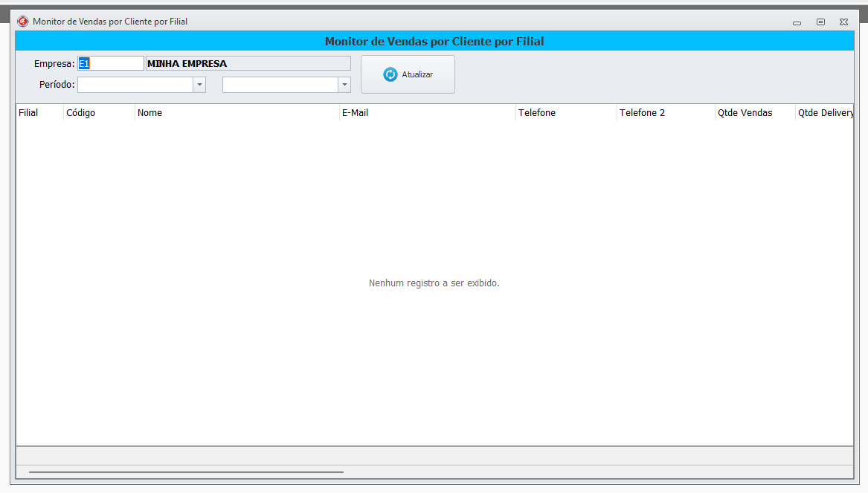Select the Qtde Delivery column header
This screenshot has width=868, height=493.
point(824,113)
